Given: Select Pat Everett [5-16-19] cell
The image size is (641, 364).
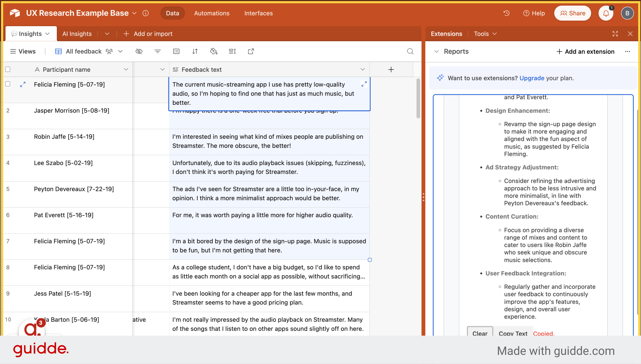Looking at the screenshot, I should (68, 221).
